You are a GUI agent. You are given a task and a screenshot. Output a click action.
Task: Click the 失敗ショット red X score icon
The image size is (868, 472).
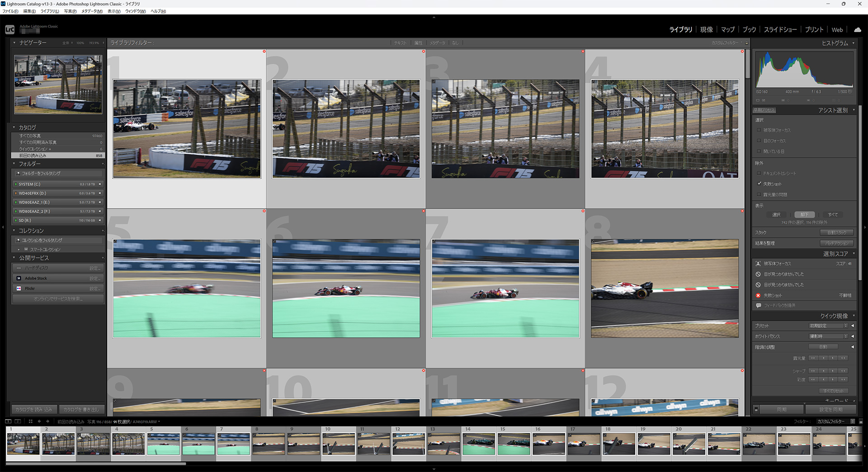(x=758, y=296)
